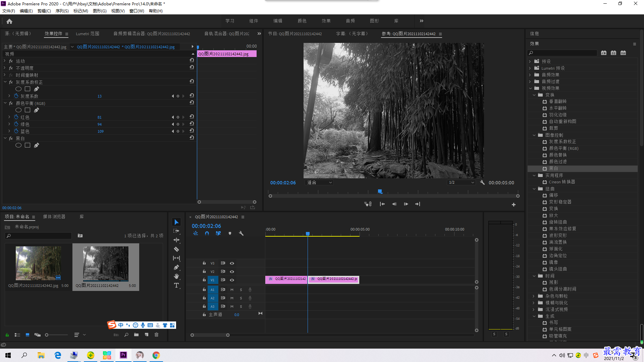Click new bin icon in project panel
Image resolution: width=644 pixels, height=362 pixels.
[136, 335]
